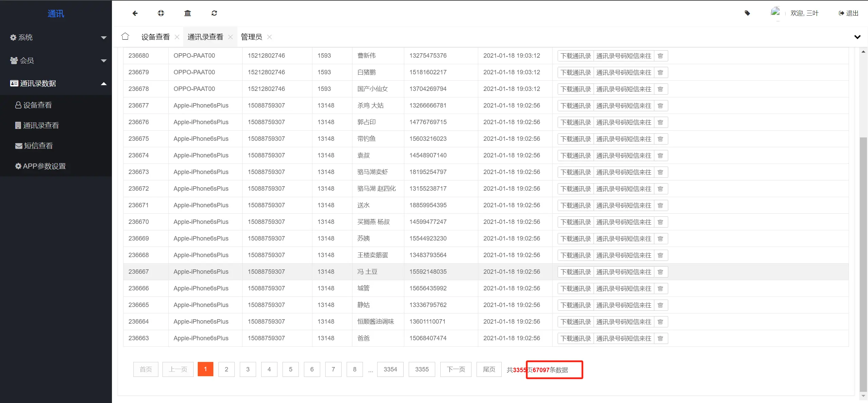The height and width of the screenshot is (403, 868).
Task: Open 短信查看 in sidebar
Action: pyautogui.click(x=38, y=146)
